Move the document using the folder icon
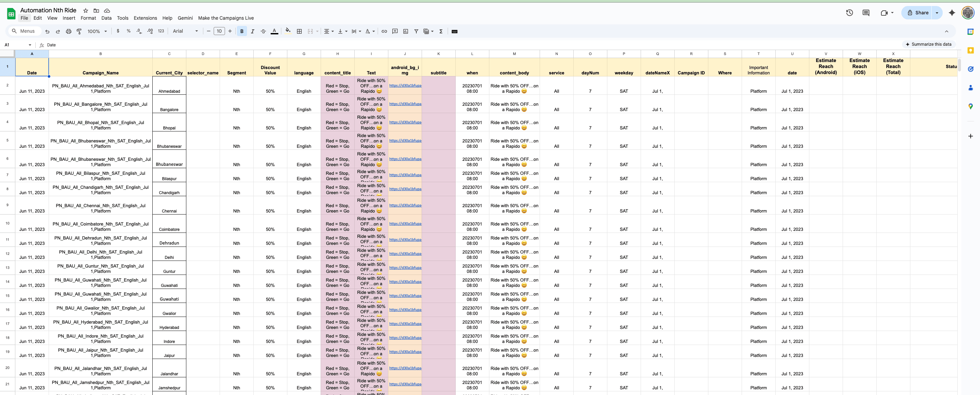 click(x=96, y=11)
